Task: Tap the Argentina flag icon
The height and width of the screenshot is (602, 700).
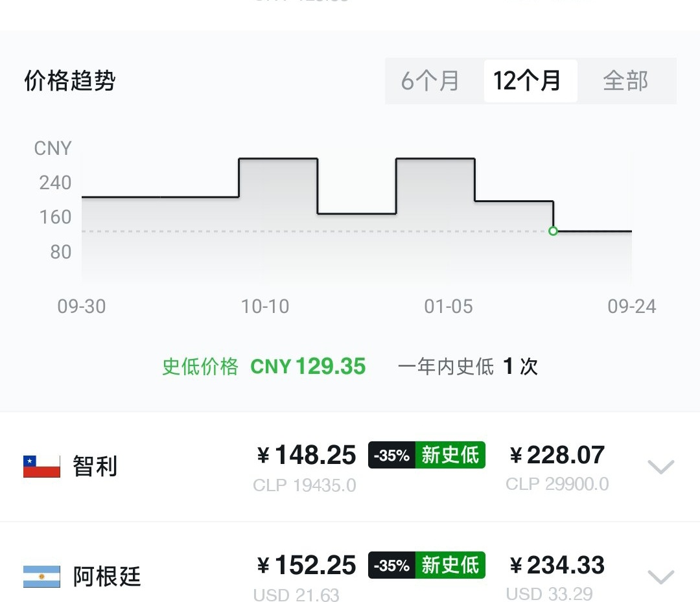Action: (41, 577)
